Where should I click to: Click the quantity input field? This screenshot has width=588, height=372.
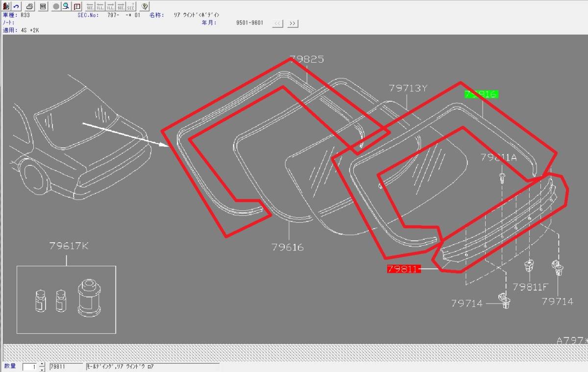point(30,367)
